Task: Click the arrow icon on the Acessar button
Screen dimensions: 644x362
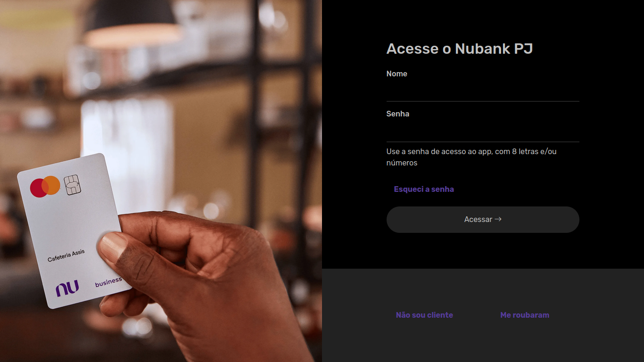Action: pos(498,219)
